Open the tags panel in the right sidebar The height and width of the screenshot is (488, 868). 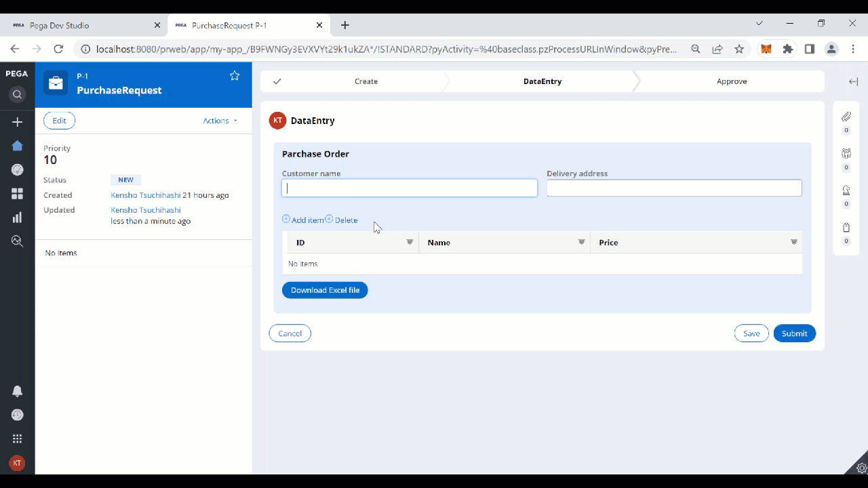click(846, 228)
